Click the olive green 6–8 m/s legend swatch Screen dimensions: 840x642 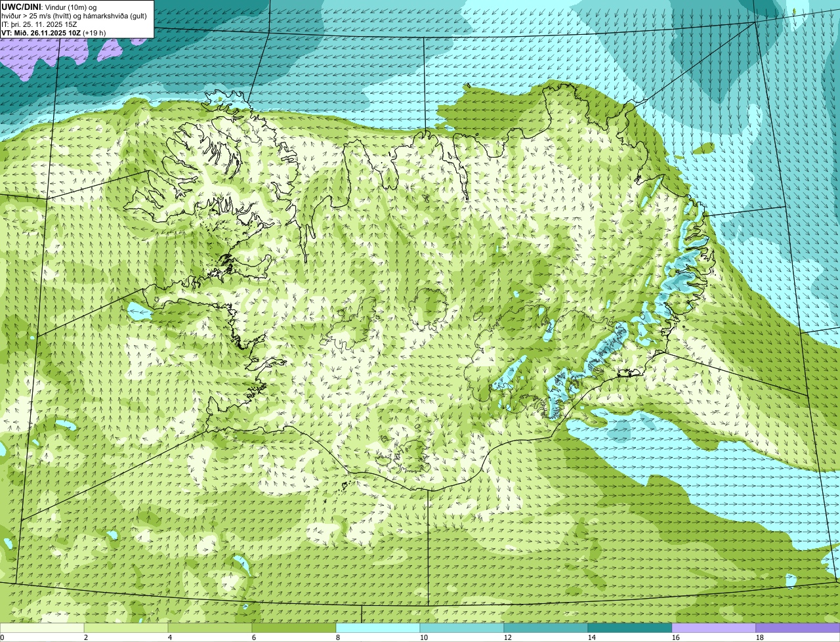[x=294, y=628]
